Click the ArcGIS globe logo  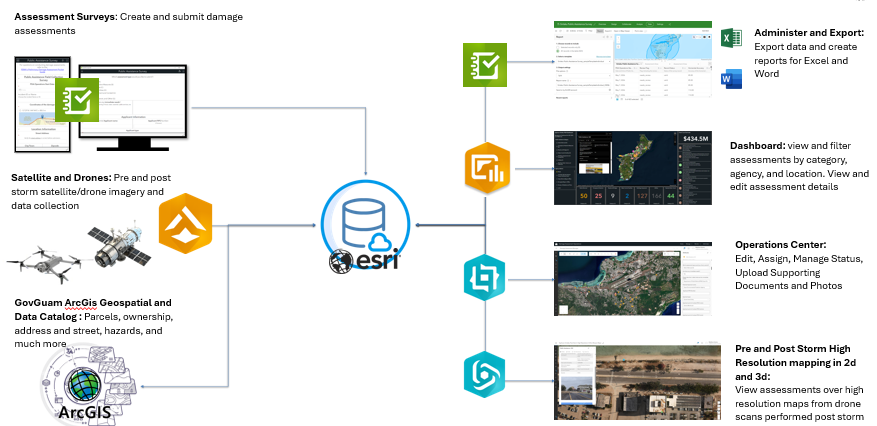click(83, 387)
